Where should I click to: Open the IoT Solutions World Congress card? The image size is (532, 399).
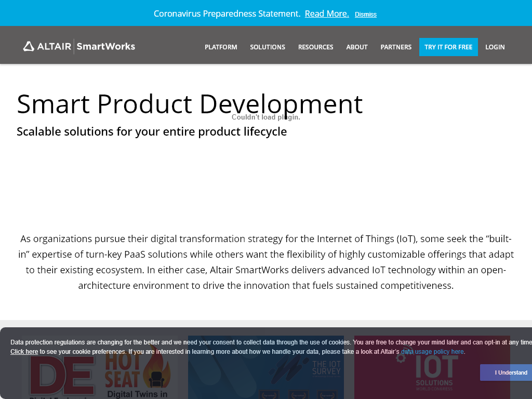click(432, 367)
